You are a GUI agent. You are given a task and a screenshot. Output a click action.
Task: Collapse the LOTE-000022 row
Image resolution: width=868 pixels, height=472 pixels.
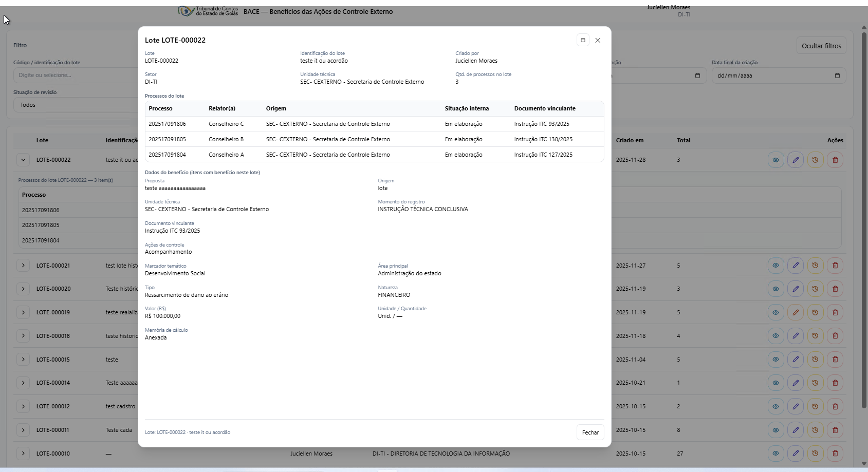pyautogui.click(x=23, y=160)
